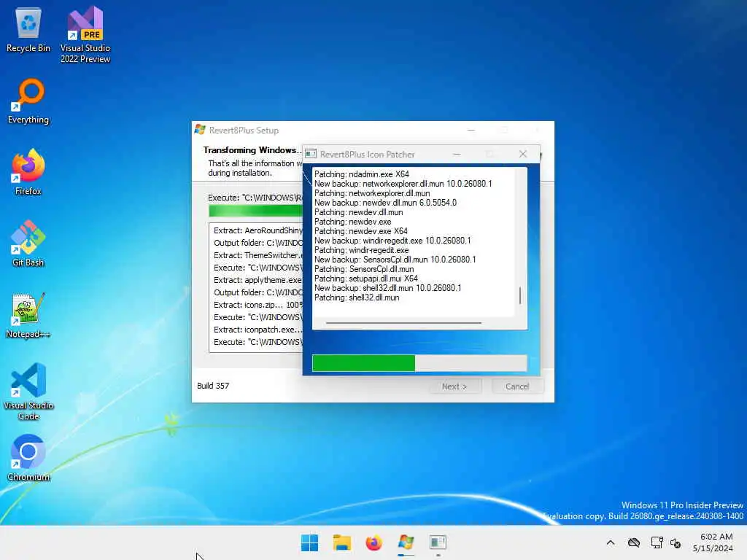Viewport: 747px width, 560px height.
Task: Close the Revert8Plus Icon Patcher window
Action: pyautogui.click(x=522, y=154)
